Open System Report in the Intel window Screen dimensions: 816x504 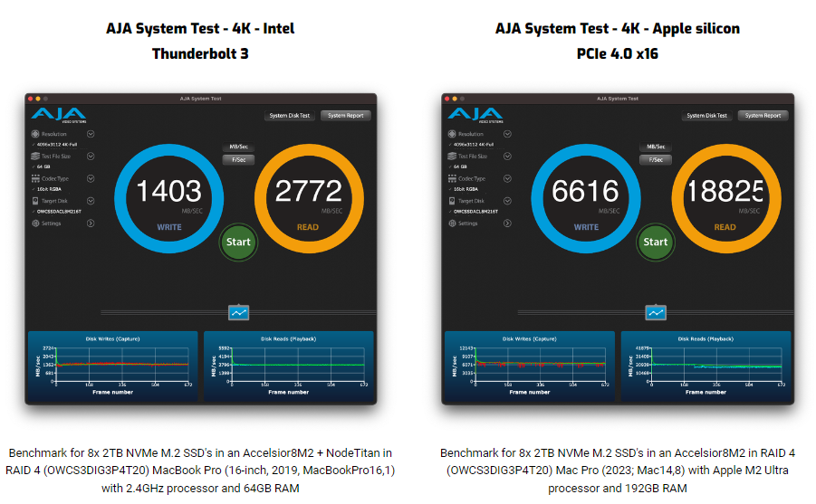[x=346, y=116]
